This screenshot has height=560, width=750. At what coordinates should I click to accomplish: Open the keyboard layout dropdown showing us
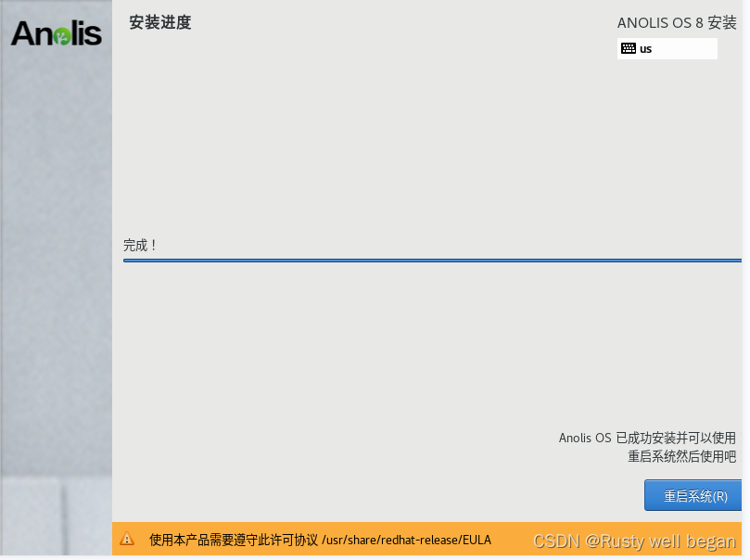(667, 48)
